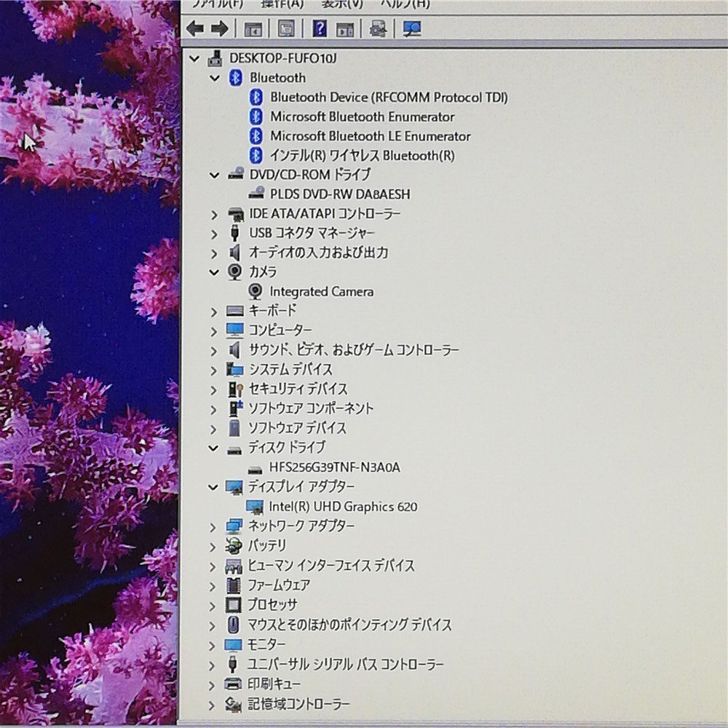Expand the ネットワーク アダプター category
This screenshot has height=728, width=728.
213,526
